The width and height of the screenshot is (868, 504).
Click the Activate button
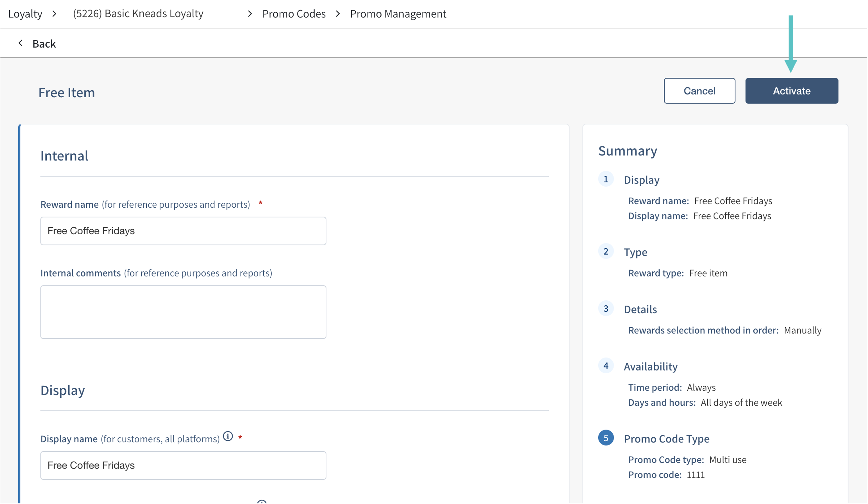(x=791, y=91)
